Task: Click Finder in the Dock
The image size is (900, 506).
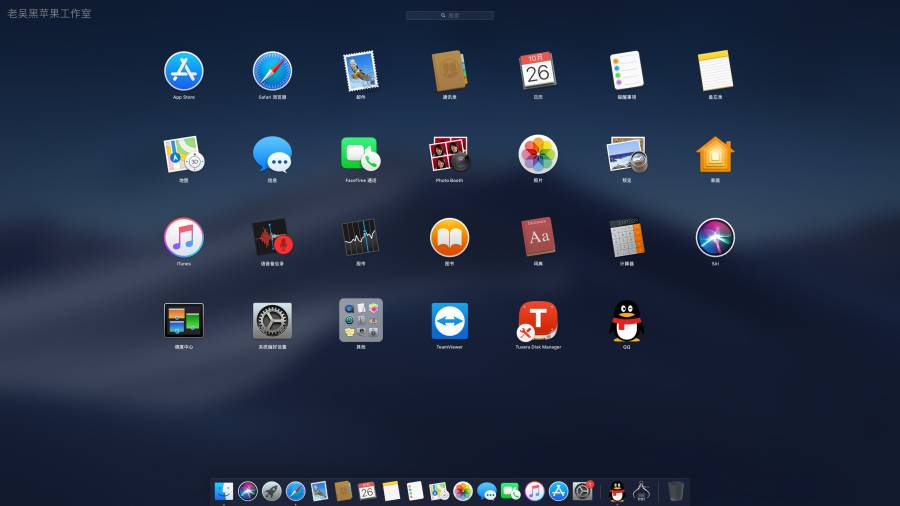Action: (224, 491)
